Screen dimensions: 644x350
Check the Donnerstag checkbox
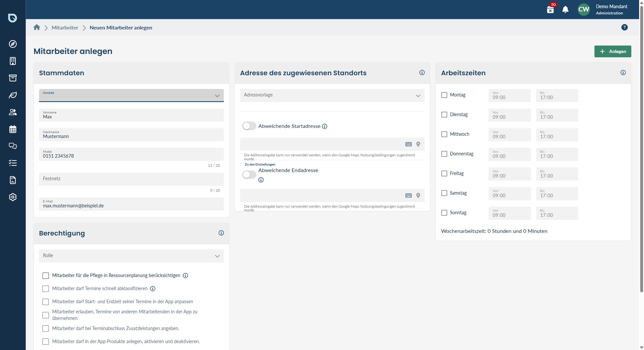point(444,154)
